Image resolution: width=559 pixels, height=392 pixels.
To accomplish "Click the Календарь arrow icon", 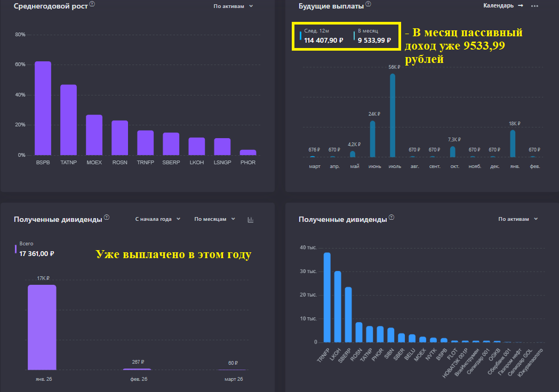I will pos(521,6).
